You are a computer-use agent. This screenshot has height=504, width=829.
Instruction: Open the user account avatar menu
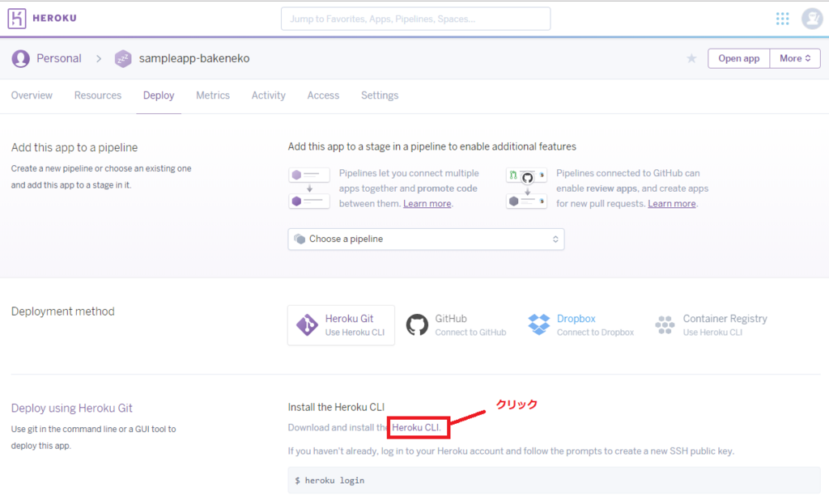coord(811,19)
